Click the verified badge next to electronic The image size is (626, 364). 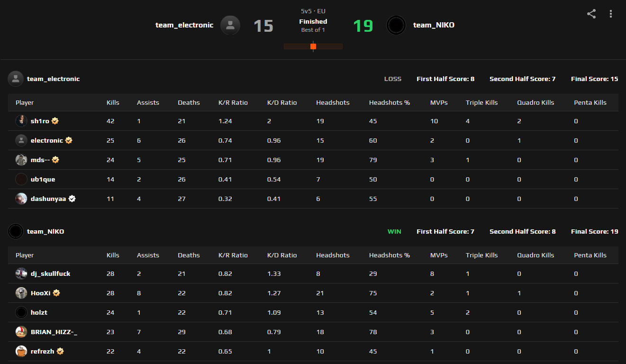click(69, 140)
